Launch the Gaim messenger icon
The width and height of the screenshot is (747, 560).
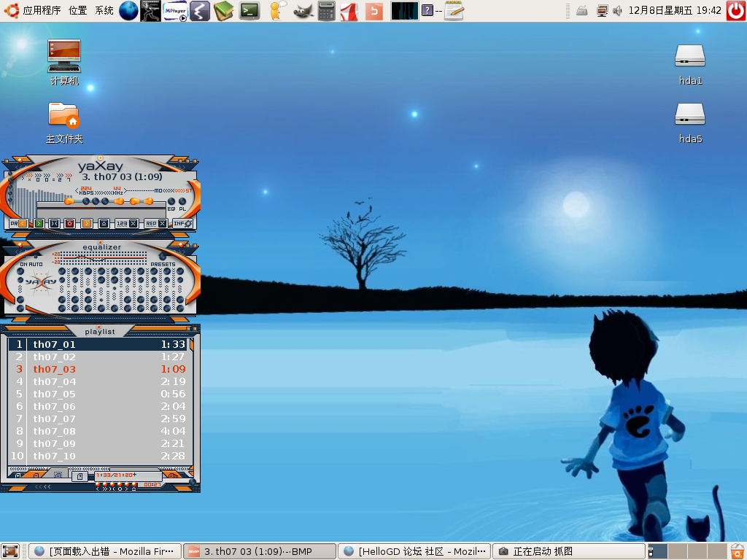[276, 10]
